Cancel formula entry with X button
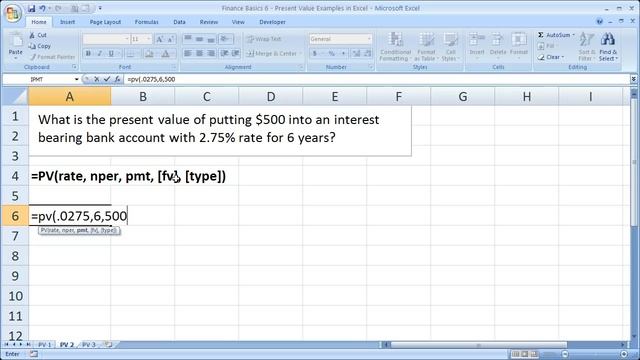 [x=96, y=79]
